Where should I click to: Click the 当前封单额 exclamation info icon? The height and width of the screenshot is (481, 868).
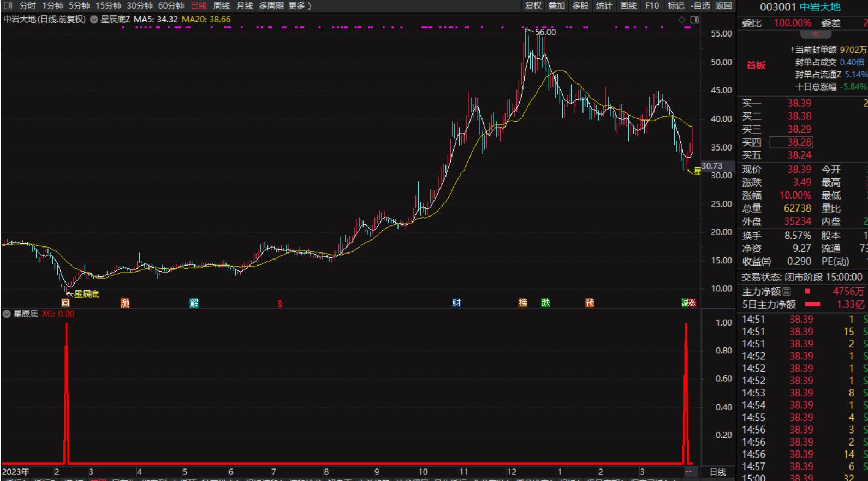[x=792, y=50]
